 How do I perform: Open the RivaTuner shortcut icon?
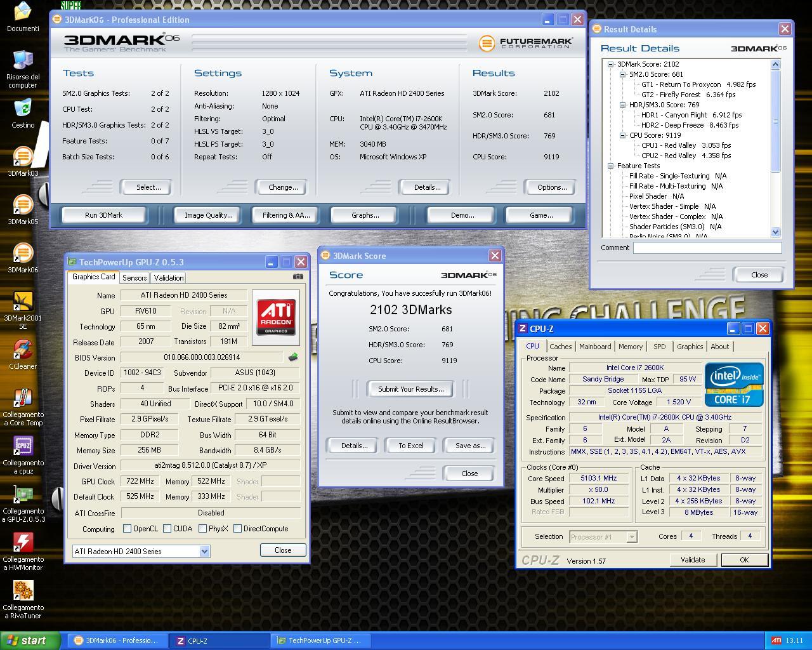(23, 600)
